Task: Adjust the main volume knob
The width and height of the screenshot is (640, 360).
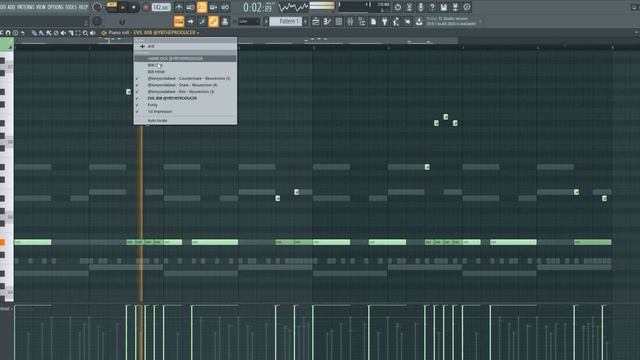Action: point(97,7)
